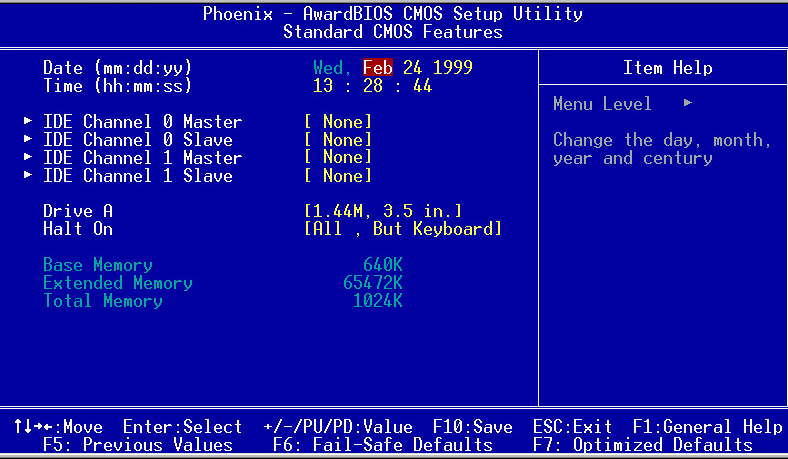Select the highlighted Feb month field

coord(377,68)
